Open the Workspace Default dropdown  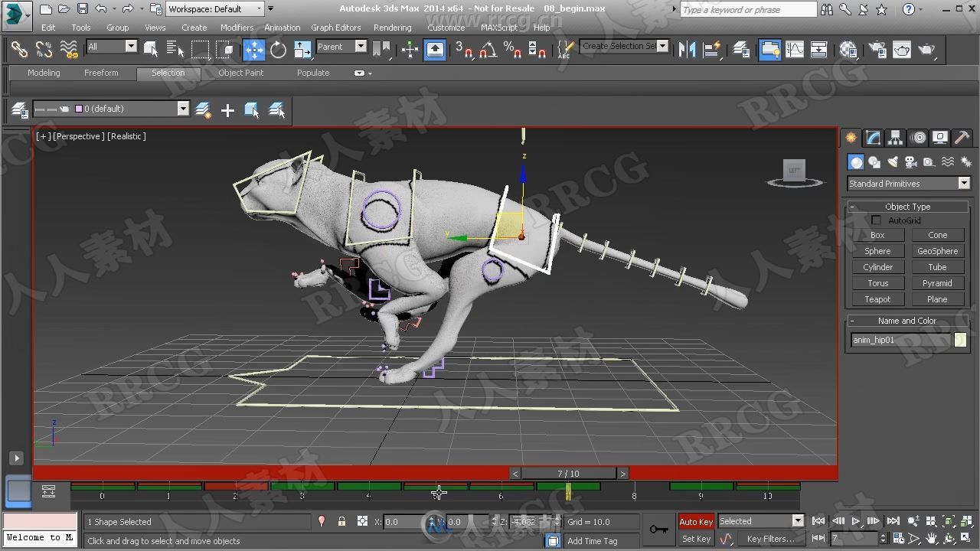215,9
